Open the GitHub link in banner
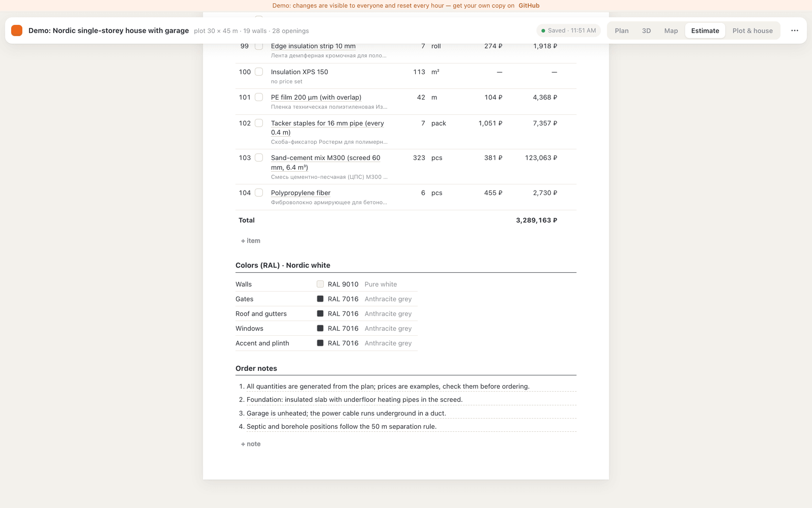Screen dimensions: 812x508 click(x=529, y=6)
